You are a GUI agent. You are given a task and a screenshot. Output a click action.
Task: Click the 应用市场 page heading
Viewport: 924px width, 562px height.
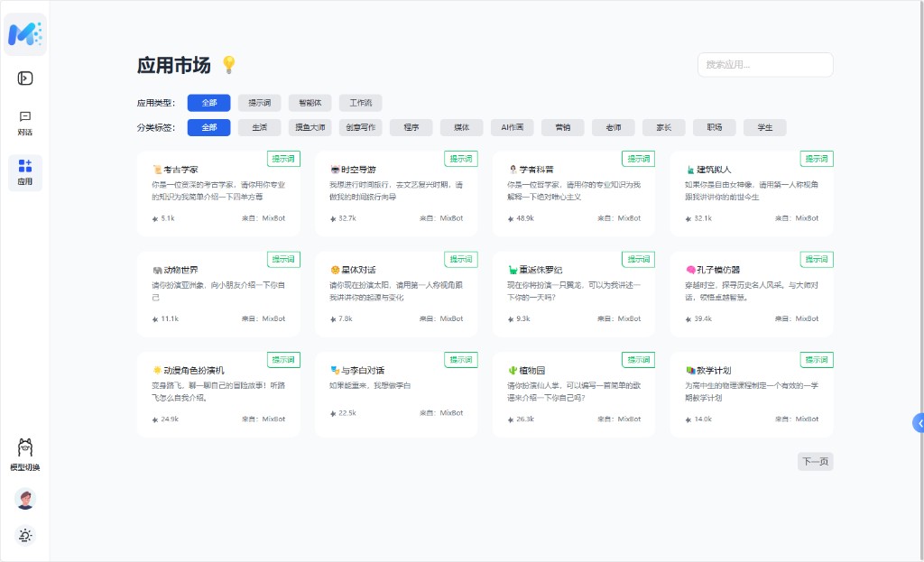click(174, 65)
